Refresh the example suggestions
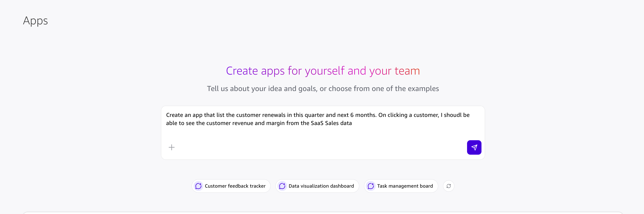The width and height of the screenshot is (644, 214). pyautogui.click(x=449, y=186)
